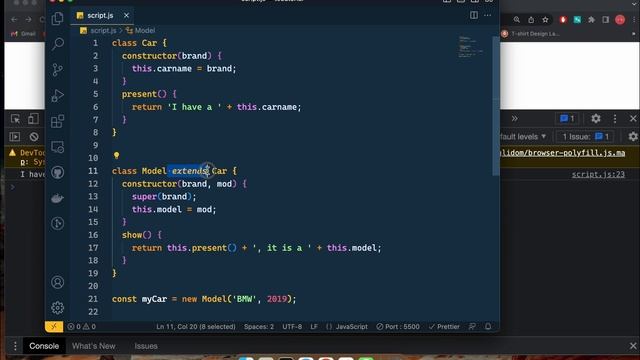This screenshot has height=360, width=640.
Task: Click the code minimap in the editor
Action: 471,47
